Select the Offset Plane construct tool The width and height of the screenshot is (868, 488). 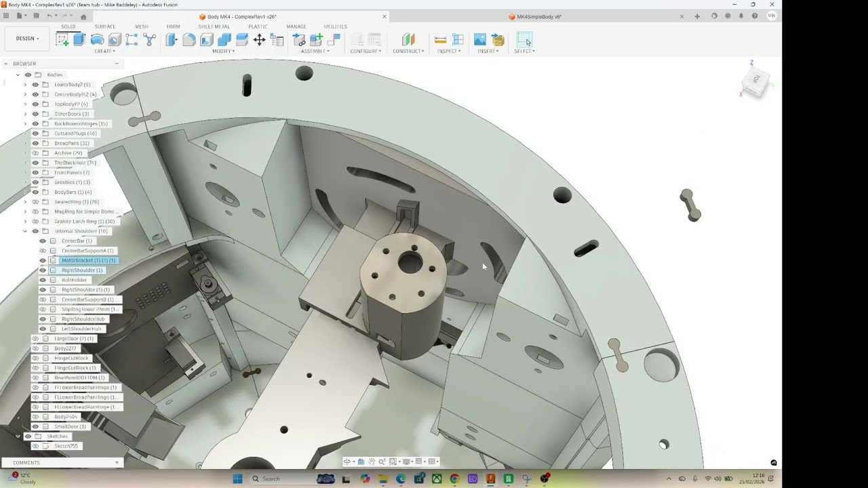point(408,40)
